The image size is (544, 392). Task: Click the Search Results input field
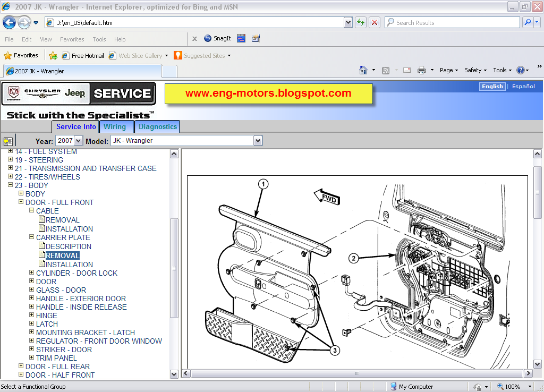pyautogui.click(x=452, y=22)
